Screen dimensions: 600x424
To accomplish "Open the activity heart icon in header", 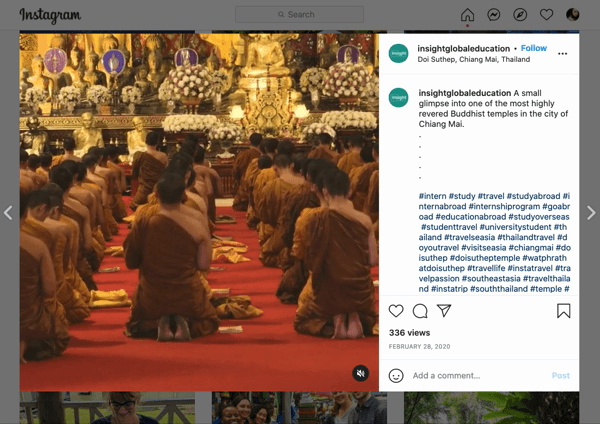I will (x=546, y=15).
